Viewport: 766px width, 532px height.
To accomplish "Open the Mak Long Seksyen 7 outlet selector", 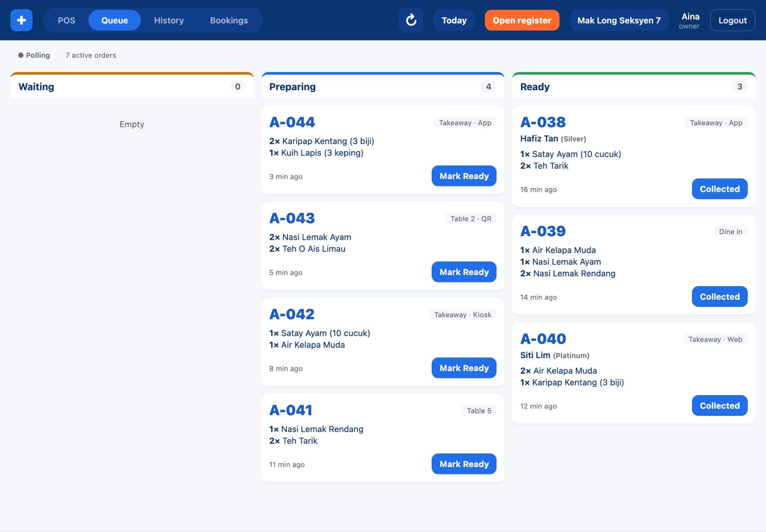I will pyautogui.click(x=619, y=20).
